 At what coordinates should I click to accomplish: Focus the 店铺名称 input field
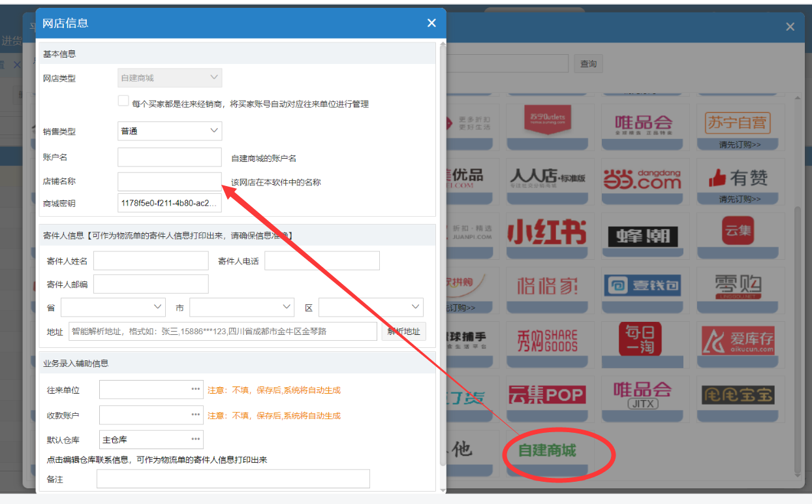[x=170, y=181]
